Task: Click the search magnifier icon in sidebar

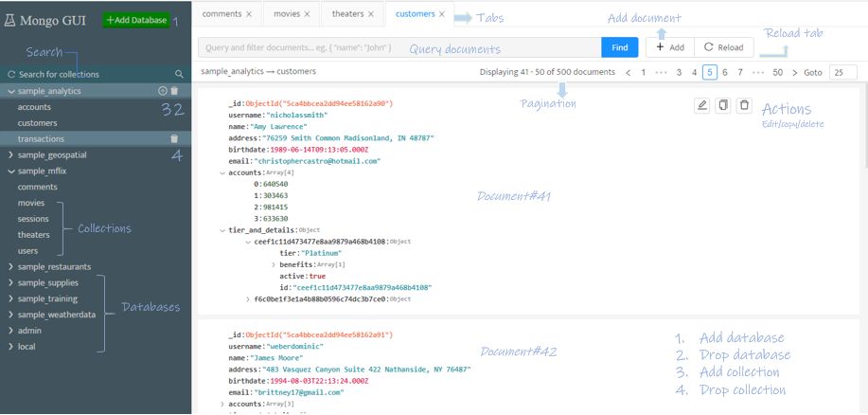Action: [x=179, y=74]
